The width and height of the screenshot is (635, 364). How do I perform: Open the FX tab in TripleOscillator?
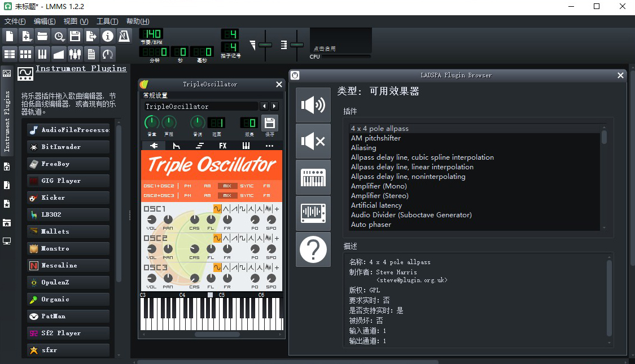point(223,146)
